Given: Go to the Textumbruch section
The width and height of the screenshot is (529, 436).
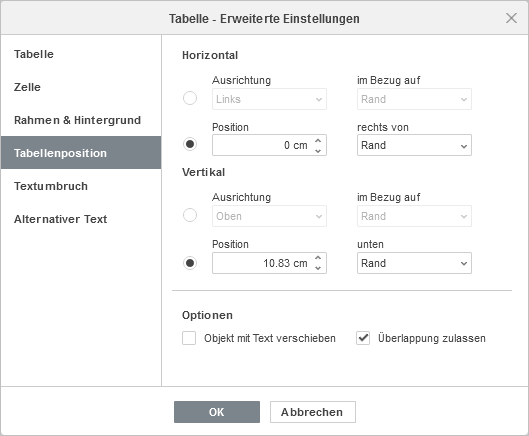Looking at the screenshot, I should (x=81, y=186).
